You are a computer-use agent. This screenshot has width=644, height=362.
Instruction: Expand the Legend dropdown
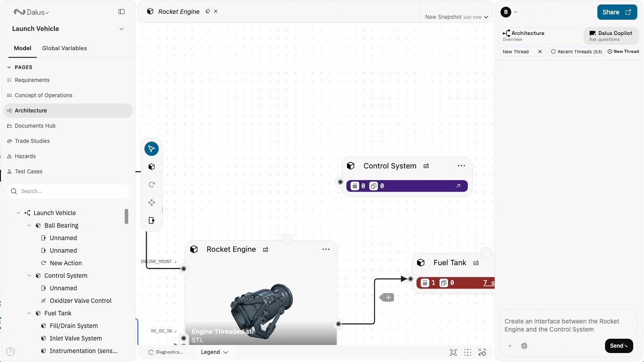coord(214,352)
